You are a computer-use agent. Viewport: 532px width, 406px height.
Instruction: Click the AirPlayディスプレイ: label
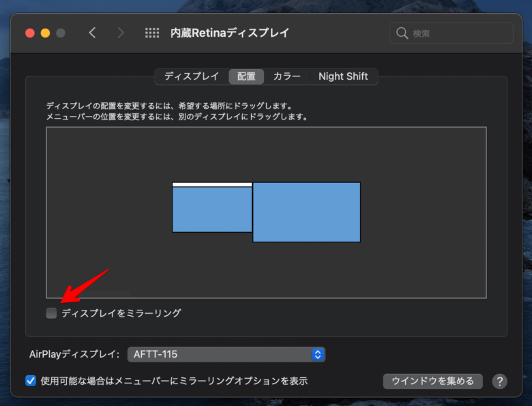[74, 354]
